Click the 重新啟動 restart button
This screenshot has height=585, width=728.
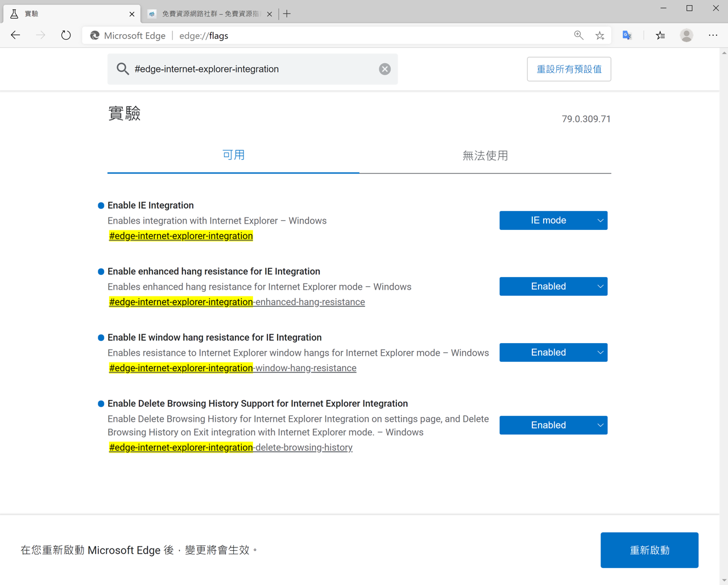click(650, 550)
